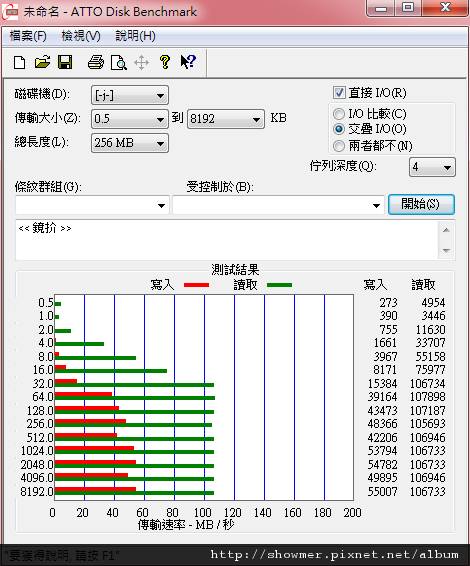This screenshot has width=470, height=566.
Task: Click read value 105693 for 256.0
Action: point(428,424)
